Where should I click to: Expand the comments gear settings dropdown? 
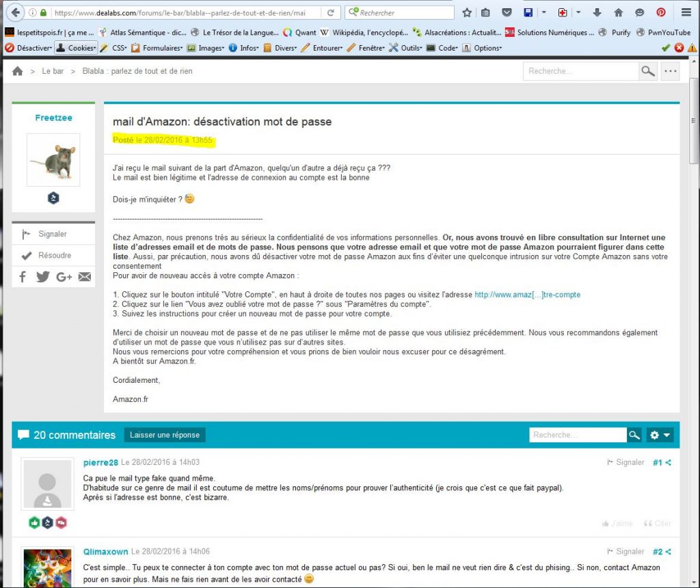point(660,435)
